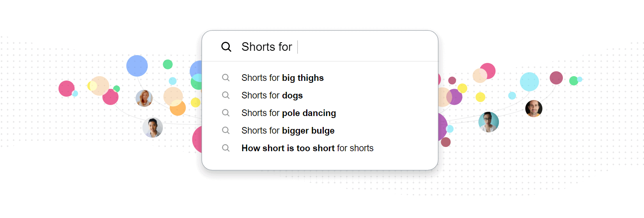Click the dark-haired man avatar in gray circle
This screenshot has height=218, width=644.
point(153,127)
